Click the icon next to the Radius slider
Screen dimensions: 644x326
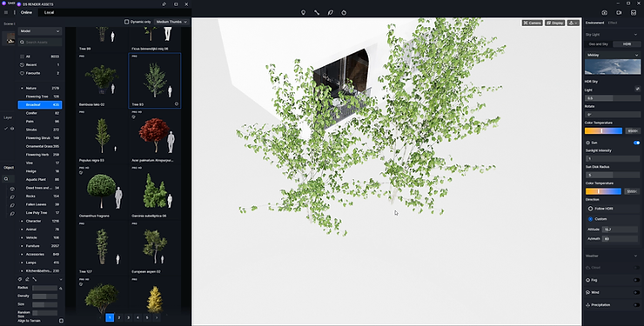[61, 289]
